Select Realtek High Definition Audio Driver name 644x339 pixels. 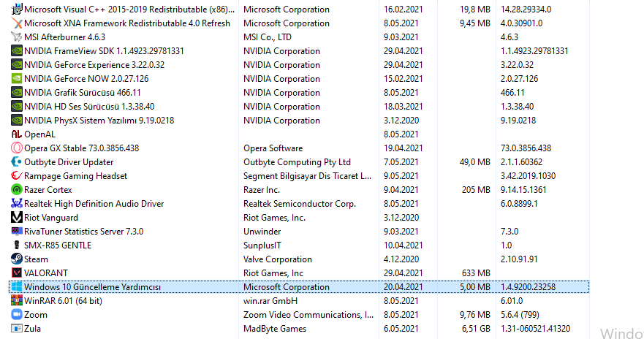(94, 204)
